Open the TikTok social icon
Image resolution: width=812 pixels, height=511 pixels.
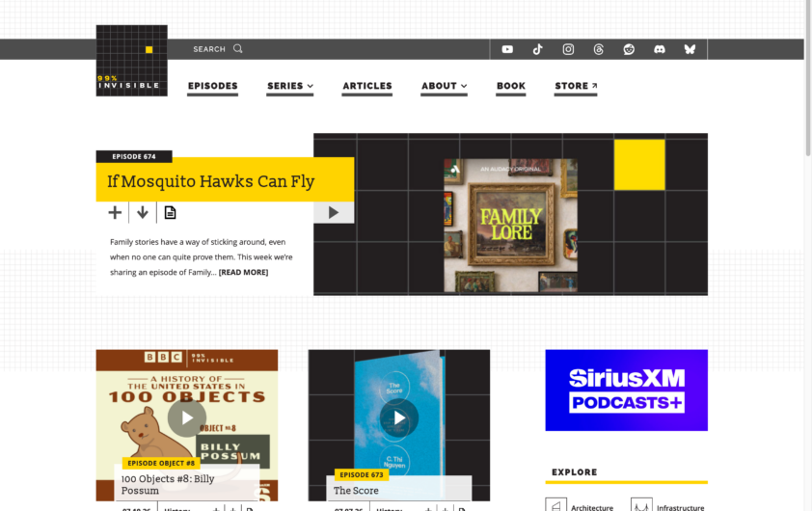point(537,49)
